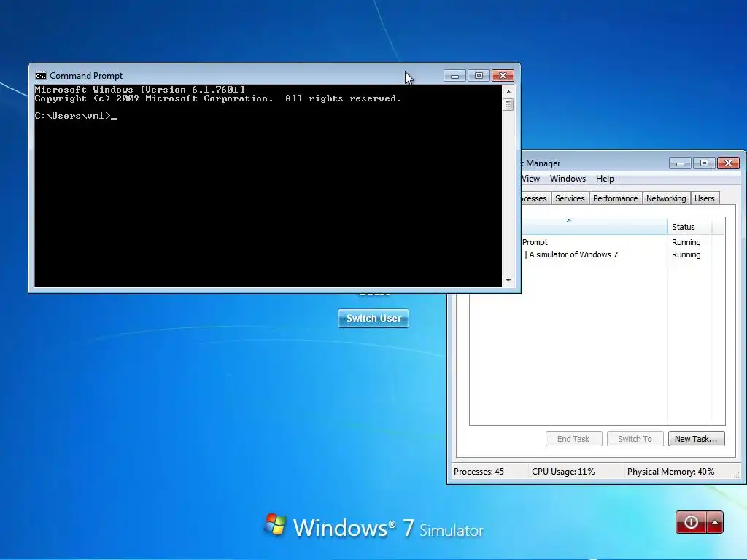The image size is (747, 560).
Task: Minimize the Command Prompt window
Action: coord(454,76)
